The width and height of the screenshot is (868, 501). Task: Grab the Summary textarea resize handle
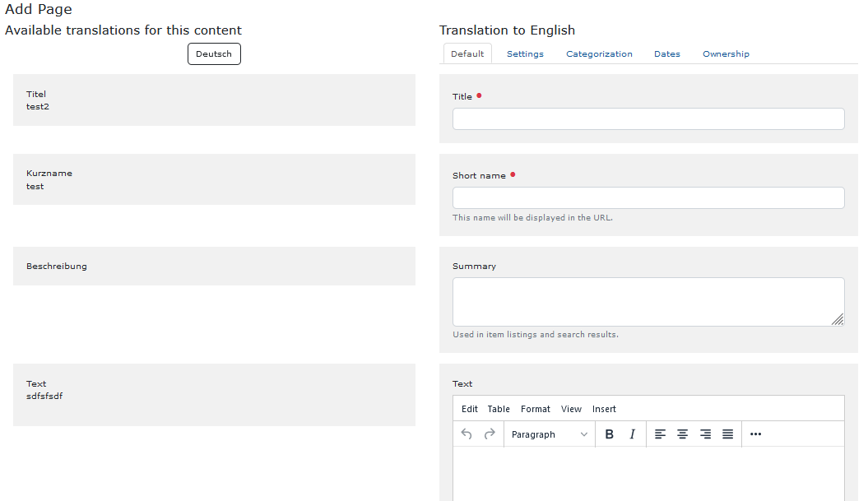tap(838, 319)
